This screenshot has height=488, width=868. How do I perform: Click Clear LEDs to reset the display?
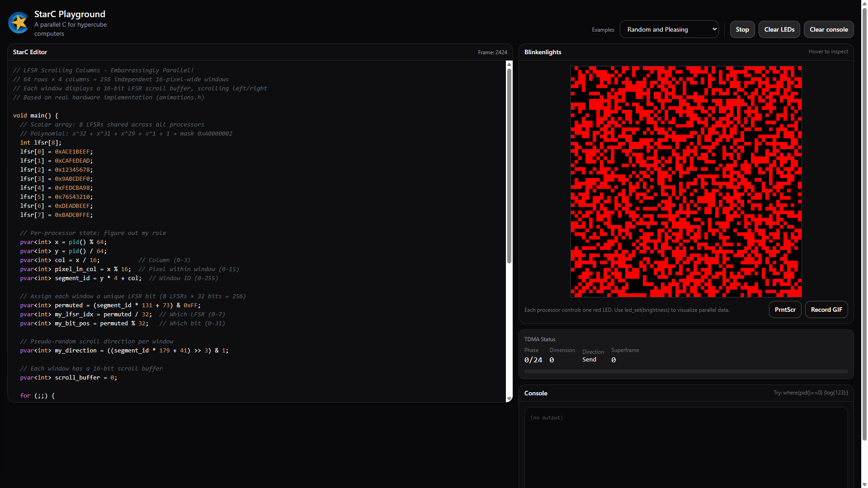point(779,29)
